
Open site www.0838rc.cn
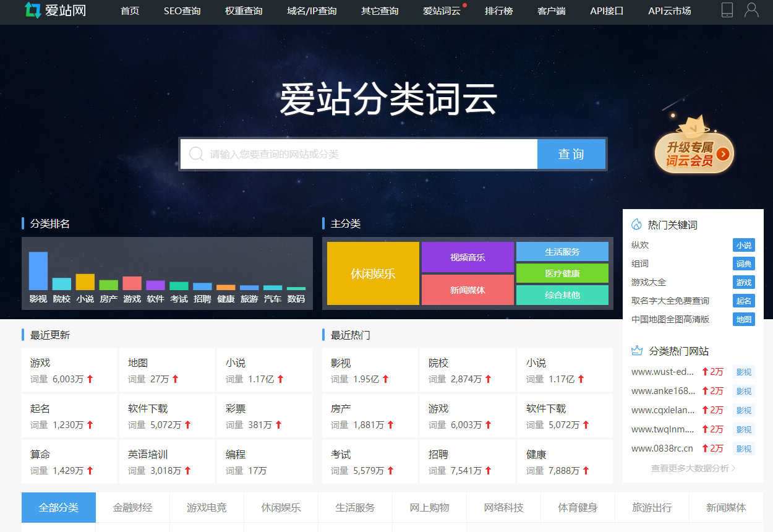[662, 448]
